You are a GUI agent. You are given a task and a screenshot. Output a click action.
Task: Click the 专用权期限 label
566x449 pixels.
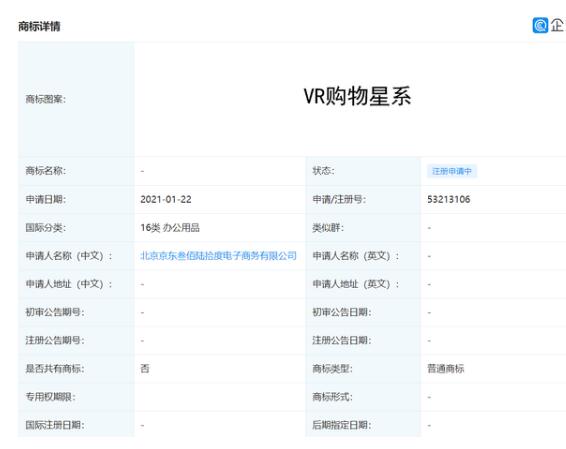[51, 397]
